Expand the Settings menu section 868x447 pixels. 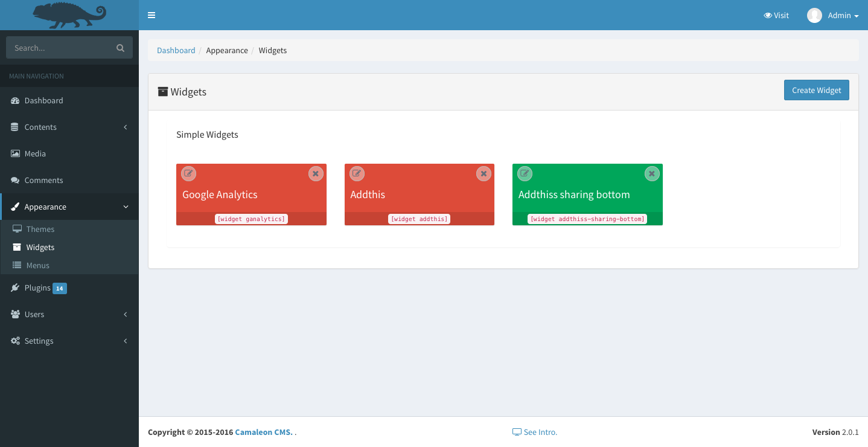coord(69,341)
